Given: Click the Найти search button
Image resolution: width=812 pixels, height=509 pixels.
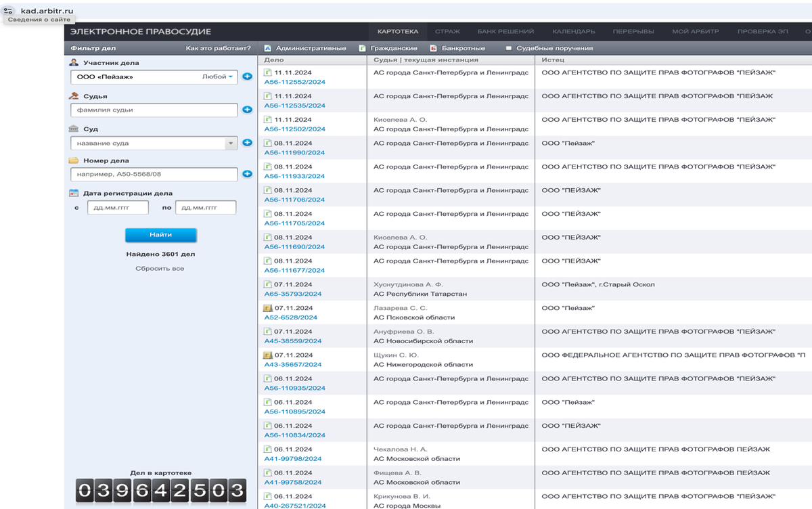Looking at the screenshot, I should [x=160, y=235].
